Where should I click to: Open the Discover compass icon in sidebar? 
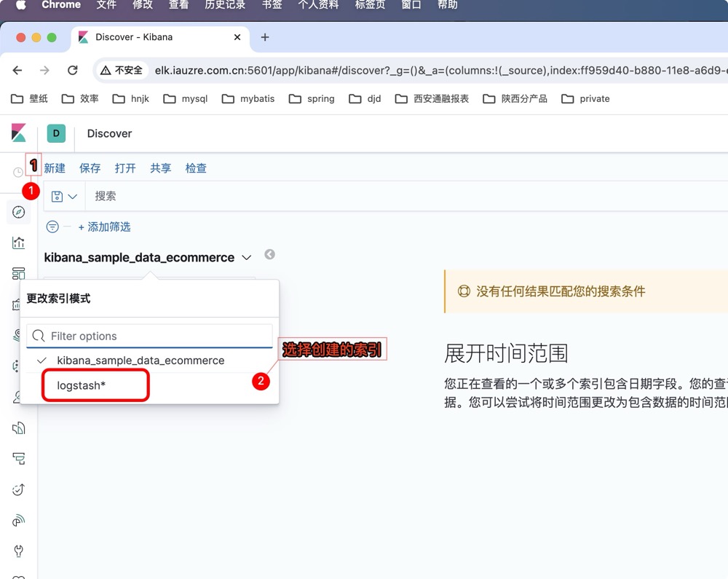pos(19,212)
